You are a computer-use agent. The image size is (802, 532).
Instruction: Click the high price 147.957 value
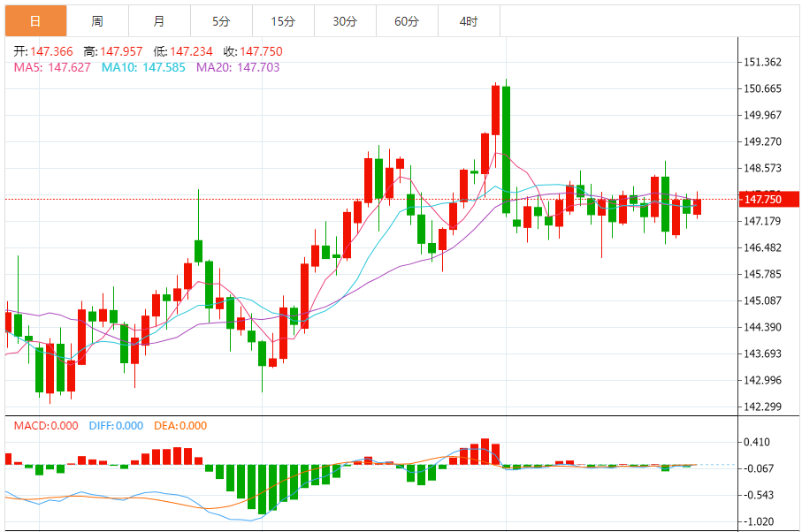pyautogui.click(x=121, y=51)
